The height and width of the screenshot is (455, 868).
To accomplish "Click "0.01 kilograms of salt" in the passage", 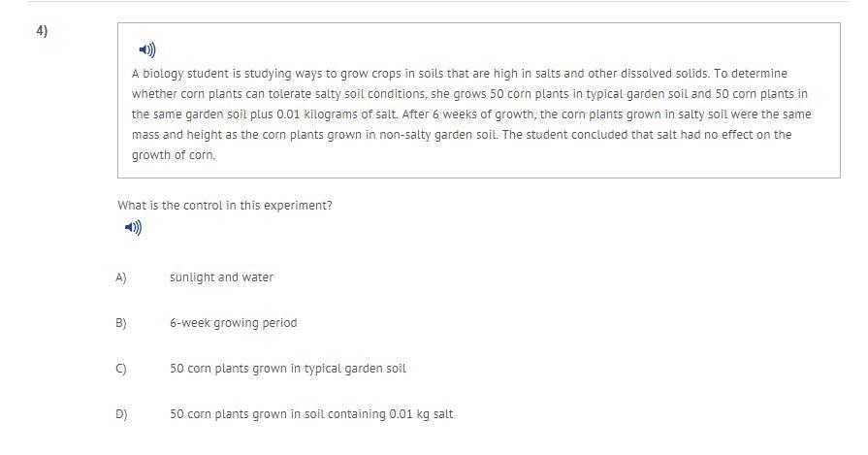I will coord(338,114).
